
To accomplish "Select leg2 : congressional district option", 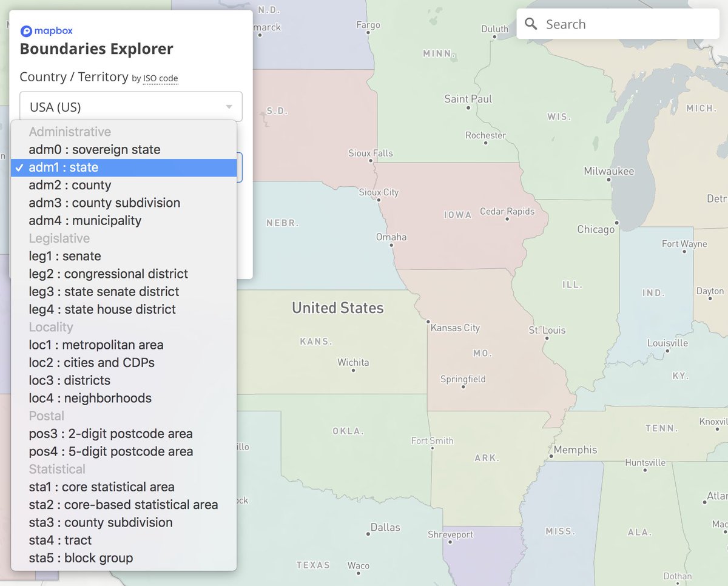I will [124, 274].
